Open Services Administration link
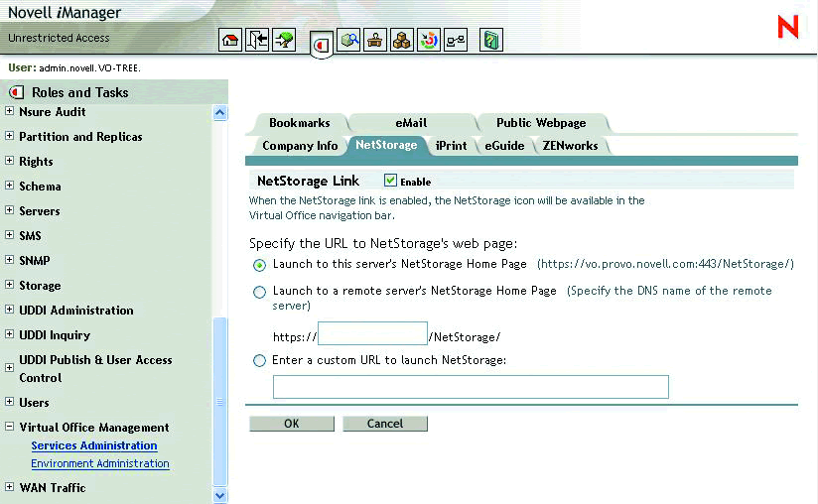Screen dimensions: 818x504 click(94, 445)
